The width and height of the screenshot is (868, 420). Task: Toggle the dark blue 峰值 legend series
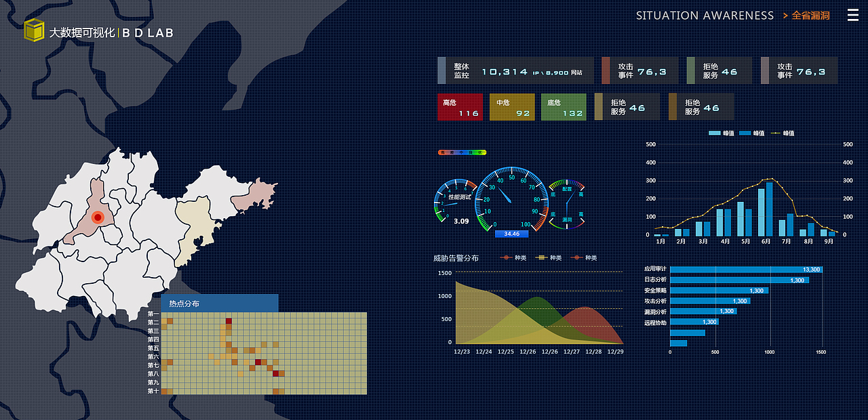(751, 133)
